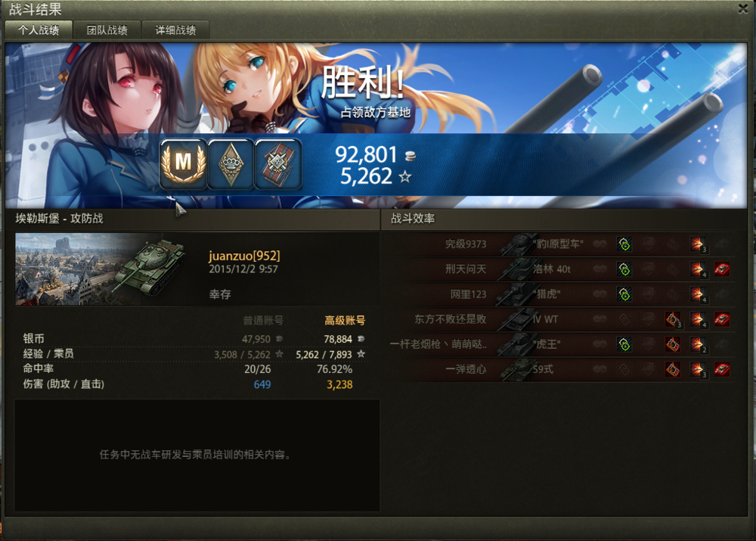
Task: Click critical hits icon on "虎王" row
Action: coord(673,344)
